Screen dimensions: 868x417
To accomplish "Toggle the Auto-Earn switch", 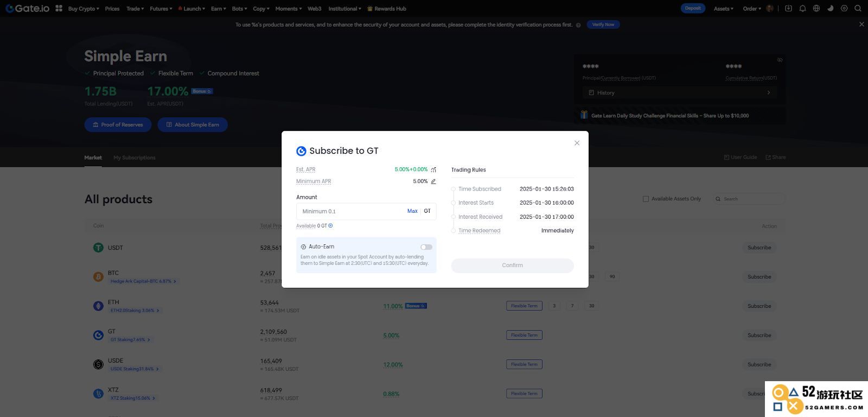I will 426,247.
